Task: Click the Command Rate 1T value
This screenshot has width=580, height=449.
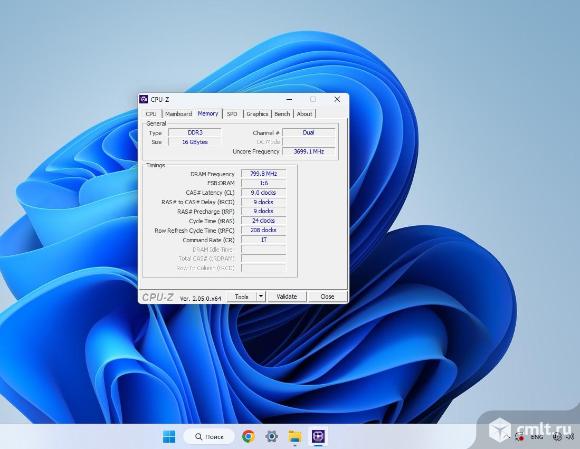Action: click(x=263, y=240)
